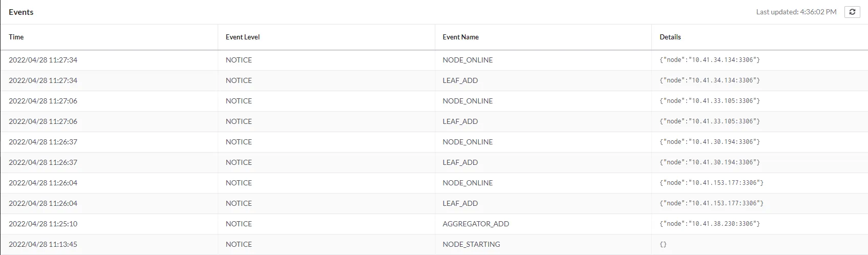Click the Event Name column header
This screenshot has width=868, height=255.
click(x=460, y=37)
